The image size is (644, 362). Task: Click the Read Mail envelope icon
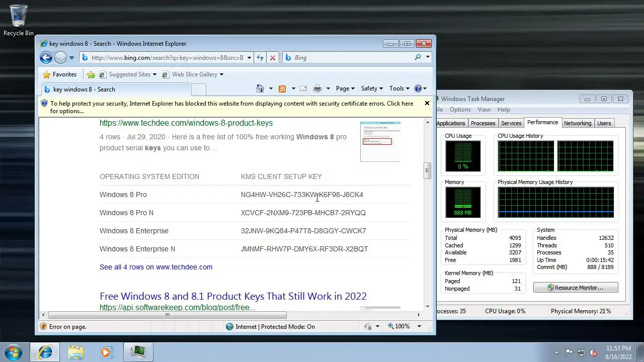[x=303, y=88]
